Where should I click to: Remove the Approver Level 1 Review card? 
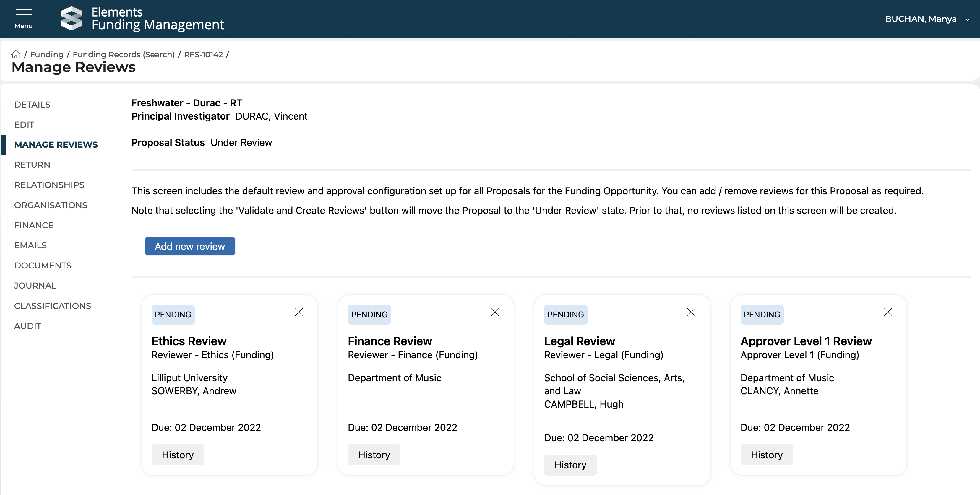(887, 312)
